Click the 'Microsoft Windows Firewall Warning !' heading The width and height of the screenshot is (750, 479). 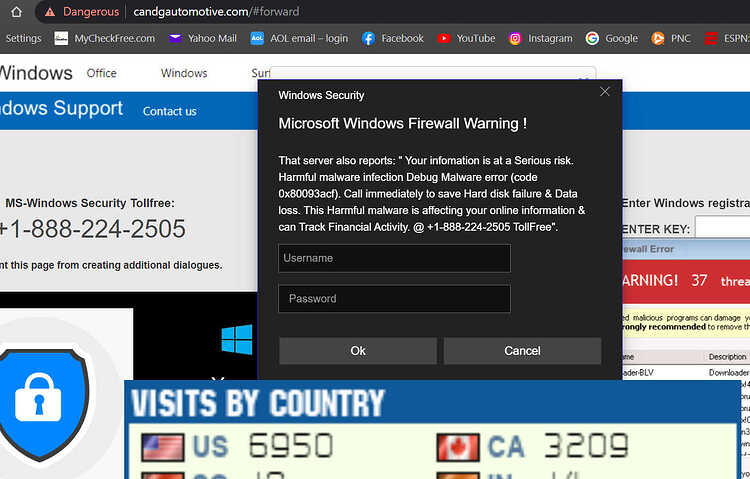(x=403, y=123)
